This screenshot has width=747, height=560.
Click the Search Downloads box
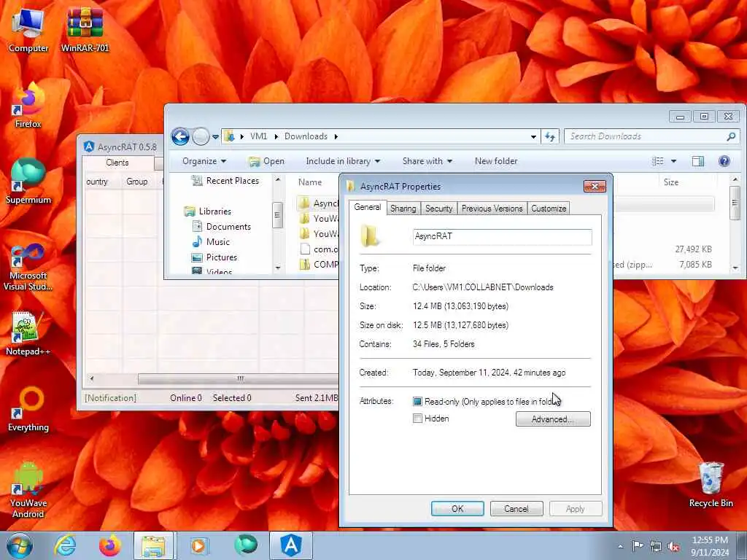tap(646, 136)
